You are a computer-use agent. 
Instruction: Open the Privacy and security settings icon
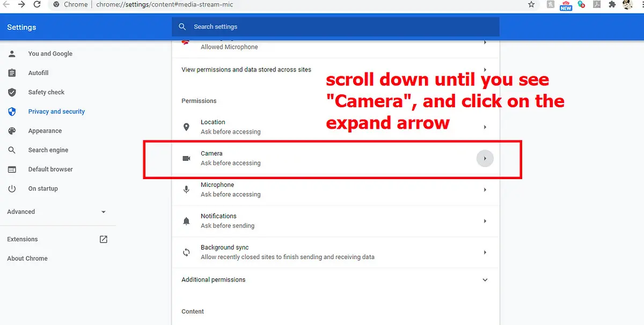[x=12, y=111]
